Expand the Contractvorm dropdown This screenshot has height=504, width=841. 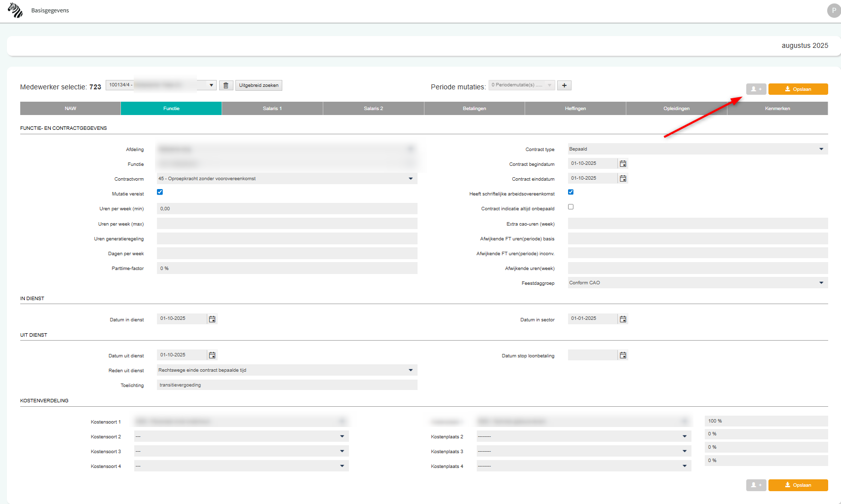[x=287, y=179]
